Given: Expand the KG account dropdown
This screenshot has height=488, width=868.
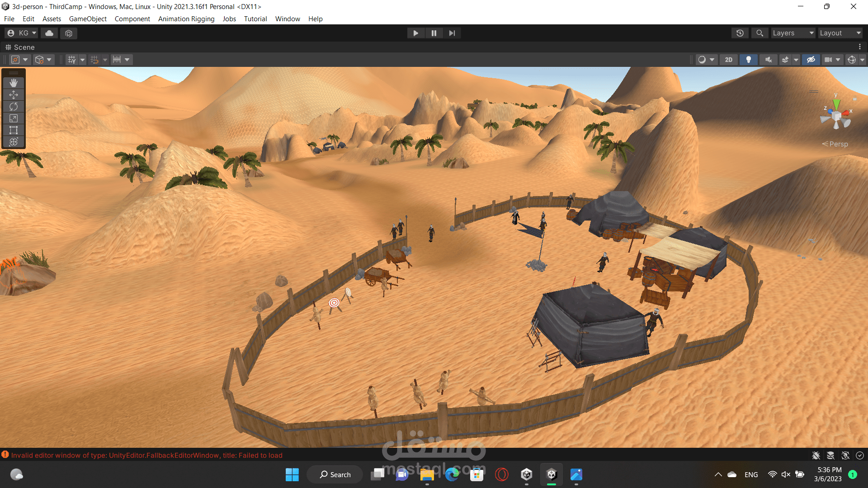Looking at the screenshot, I should [x=22, y=33].
